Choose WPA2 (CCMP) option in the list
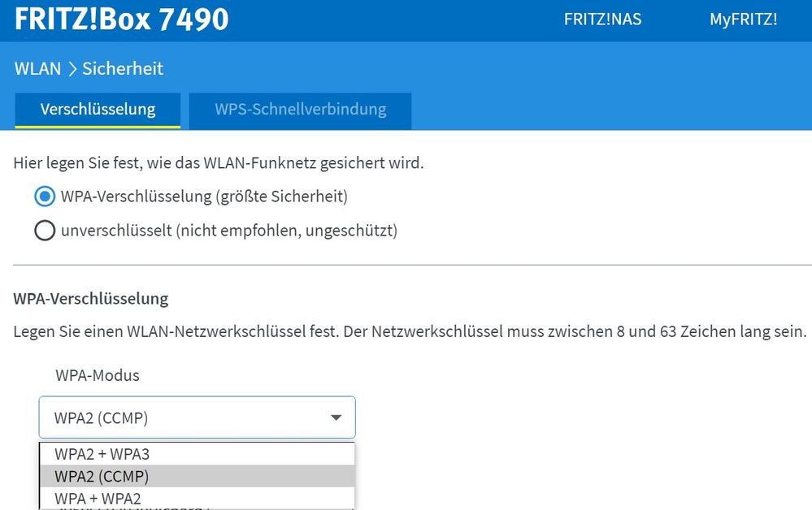812x510 pixels. coord(198,476)
